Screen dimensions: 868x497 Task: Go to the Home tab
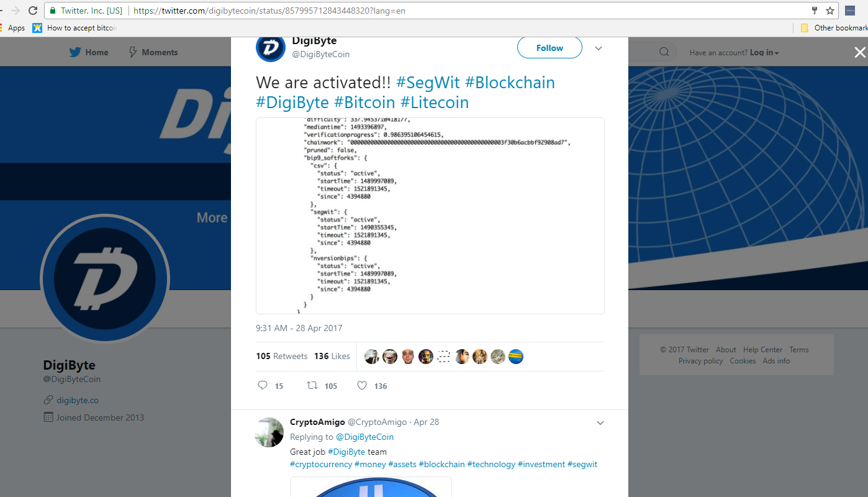pyautogui.click(x=89, y=52)
